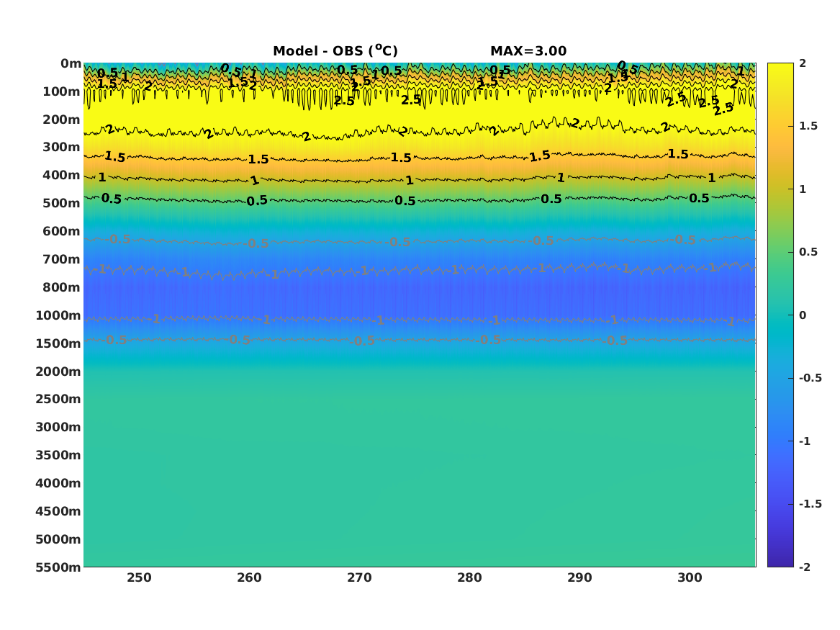Select the "4500m" depth axis label

58,511
